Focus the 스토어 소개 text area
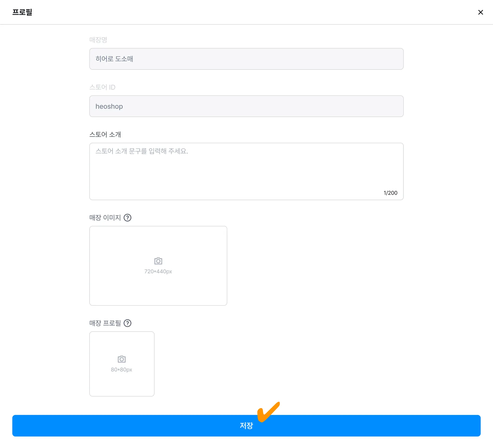The width and height of the screenshot is (493, 448). 246,171
